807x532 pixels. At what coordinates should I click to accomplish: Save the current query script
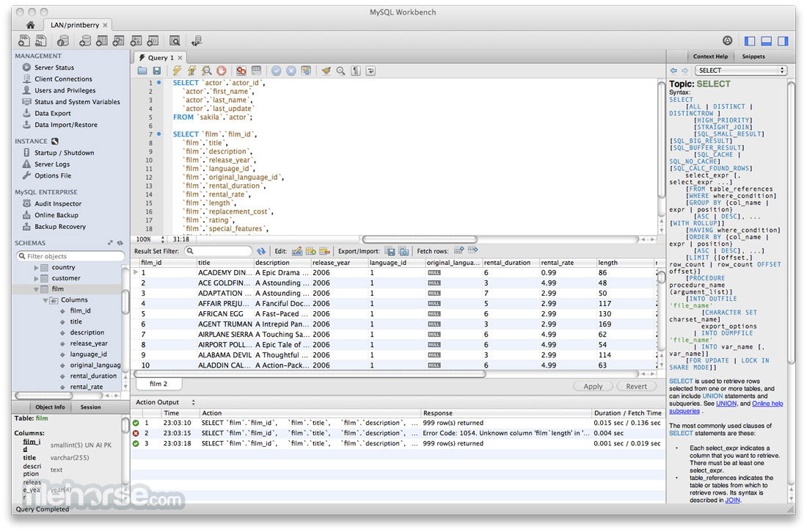157,70
